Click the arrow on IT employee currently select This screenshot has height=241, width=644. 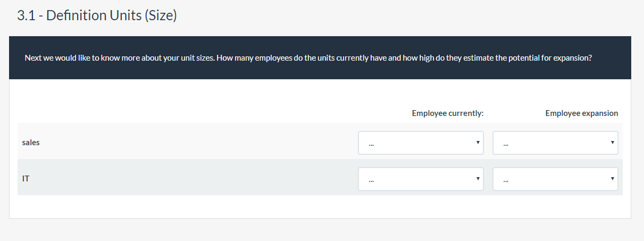pyautogui.click(x=478, y=178)
